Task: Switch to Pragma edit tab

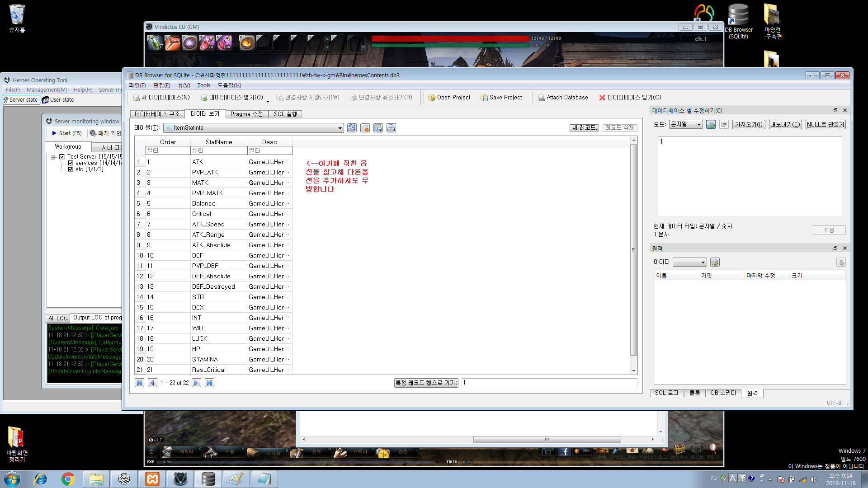Action: pos(246,114)
